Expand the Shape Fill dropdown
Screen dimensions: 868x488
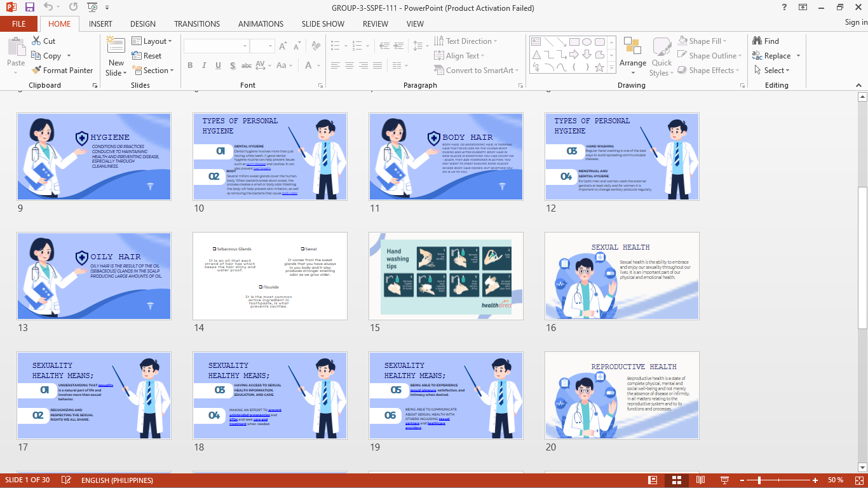[x=703, y=41]
